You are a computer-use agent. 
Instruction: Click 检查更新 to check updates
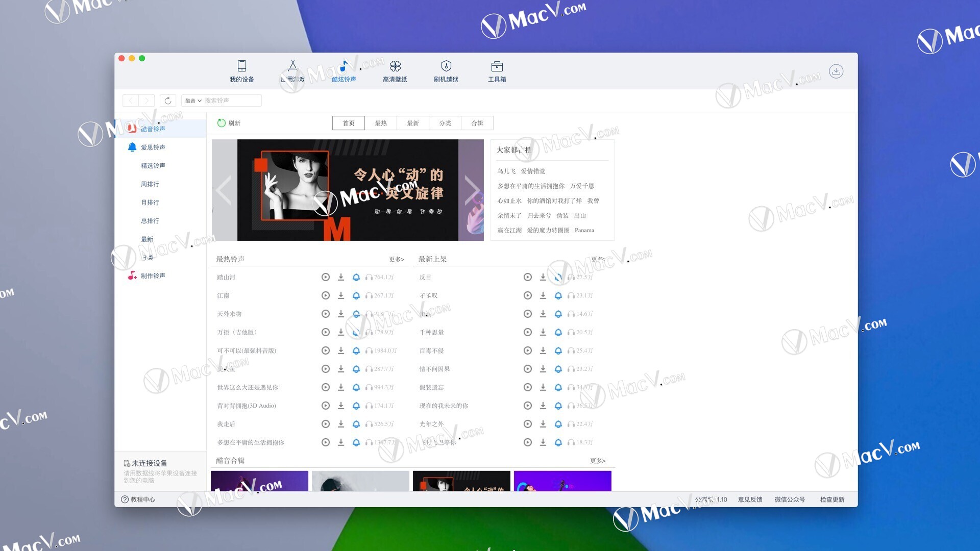832,499
